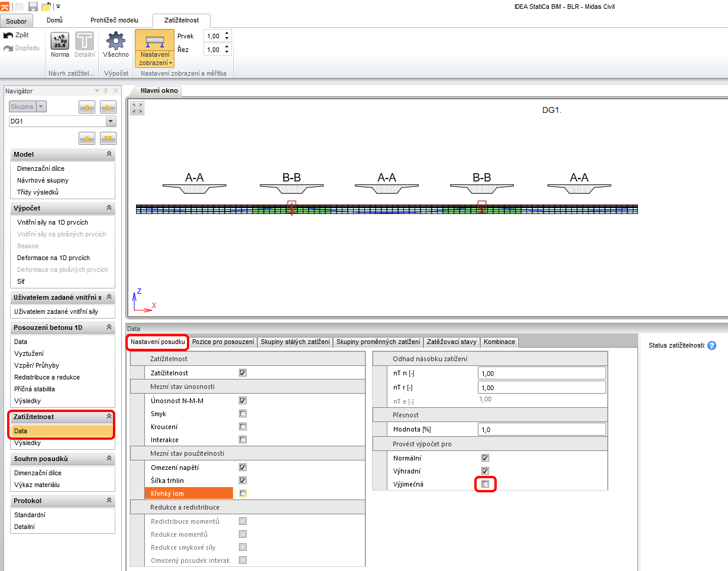The height and width of the screenshot is (571, 728).
Task: Click the left yellow arrow in Navigátor
Action: tap(87, 107)
